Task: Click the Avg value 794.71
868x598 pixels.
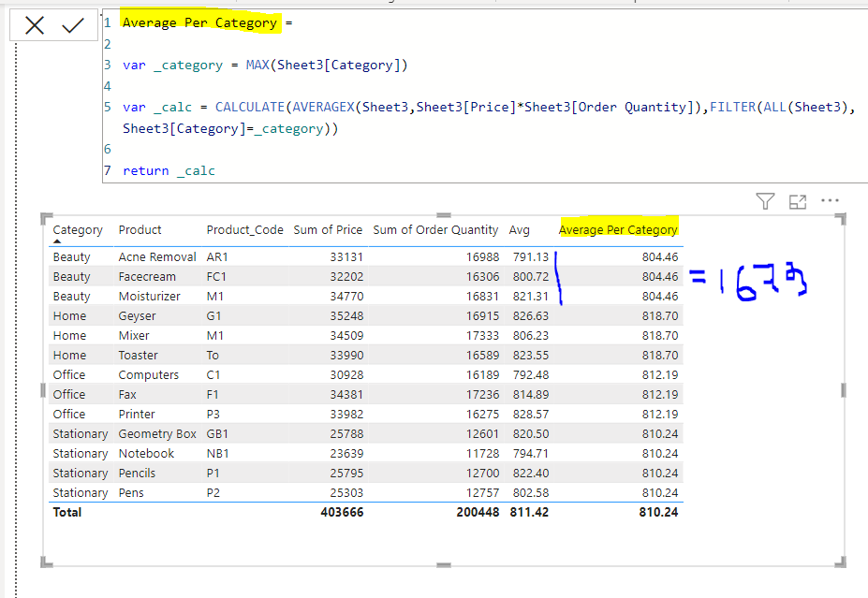Action: tap(530, 453)
